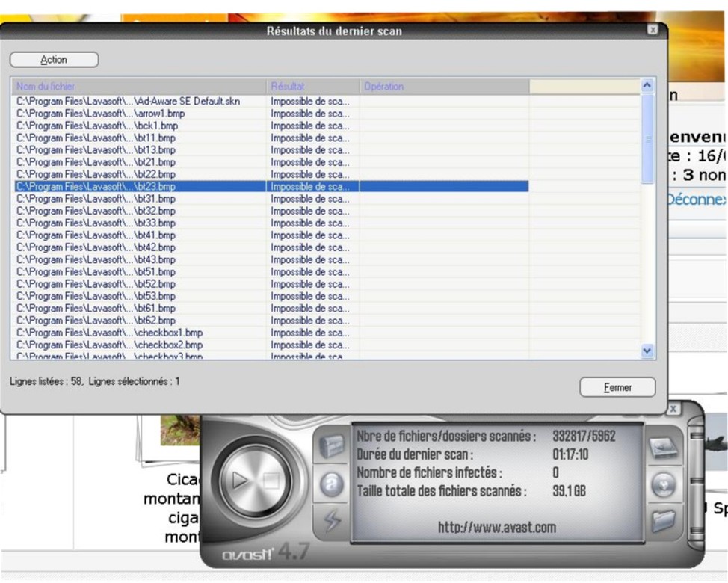728x583 pixels.
Task: Sort by the Nom du fichier column header
Action: coord(139,87)
